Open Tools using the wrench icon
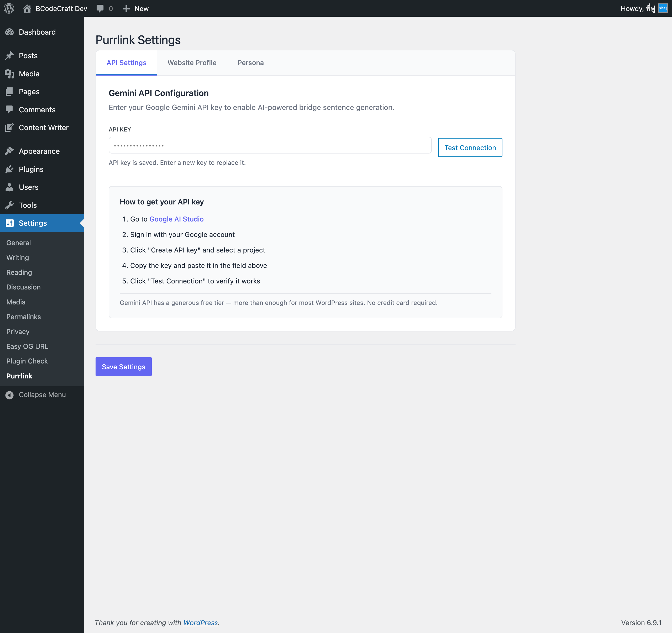This screenshot has height=633, width=672. pyautogui.click(x=9, y=205)
